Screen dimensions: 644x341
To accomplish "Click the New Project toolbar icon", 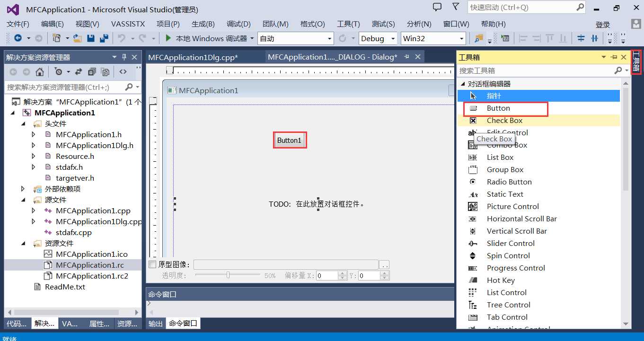I will 57,38.
